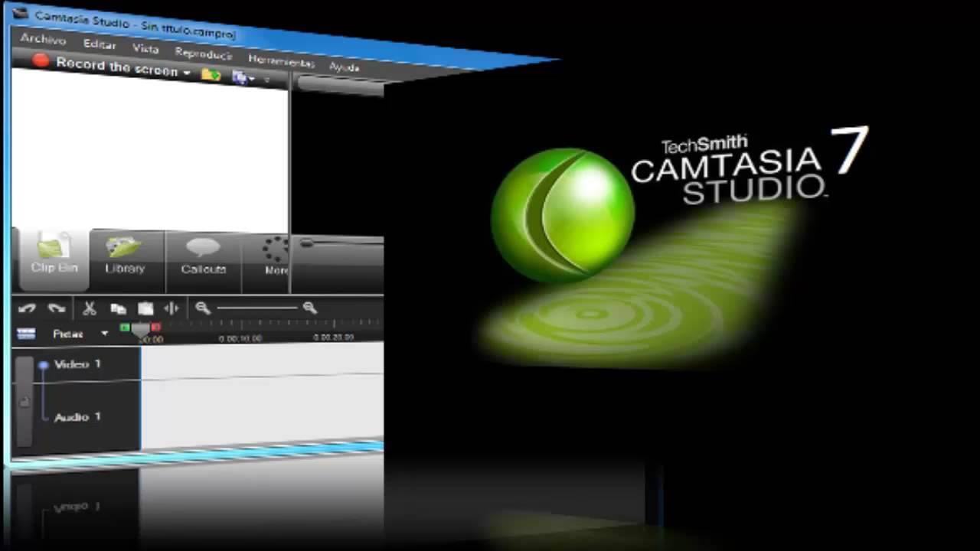Open the Vista menu

(x=145, y=48)
